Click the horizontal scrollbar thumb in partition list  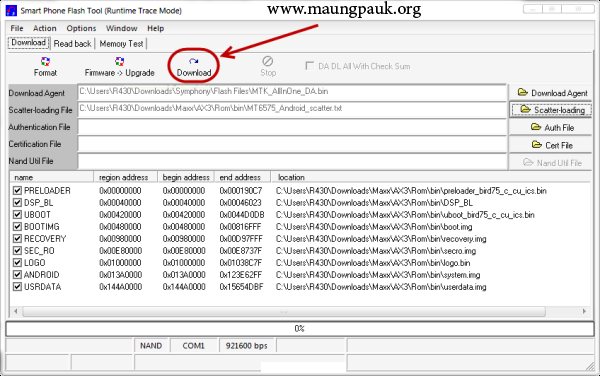284,311
